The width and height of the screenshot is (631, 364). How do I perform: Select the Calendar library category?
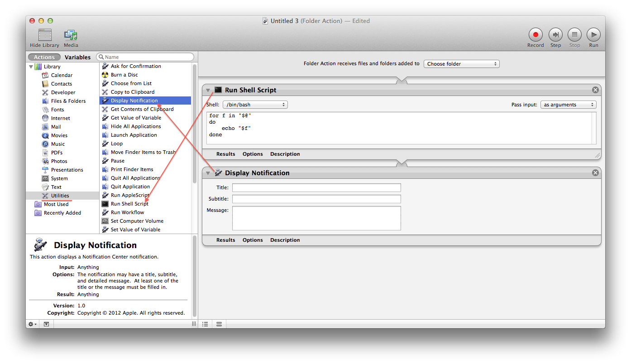point(62,75)
